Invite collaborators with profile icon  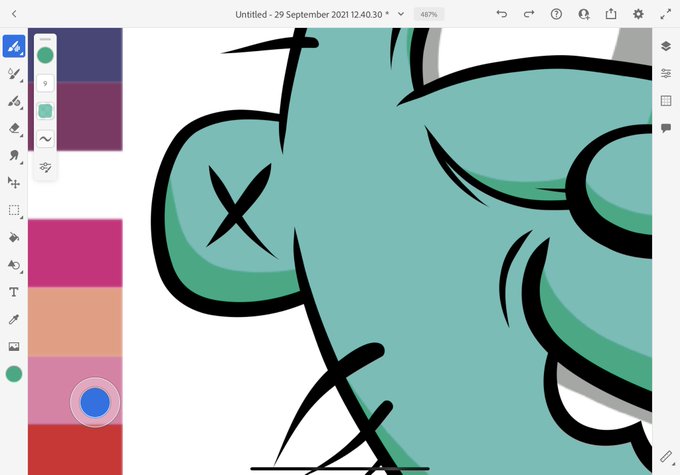tap(584, 14)
